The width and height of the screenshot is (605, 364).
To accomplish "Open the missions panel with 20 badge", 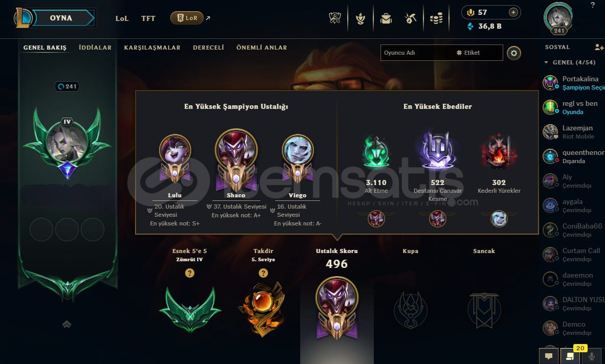I will [x=570, y=356].
